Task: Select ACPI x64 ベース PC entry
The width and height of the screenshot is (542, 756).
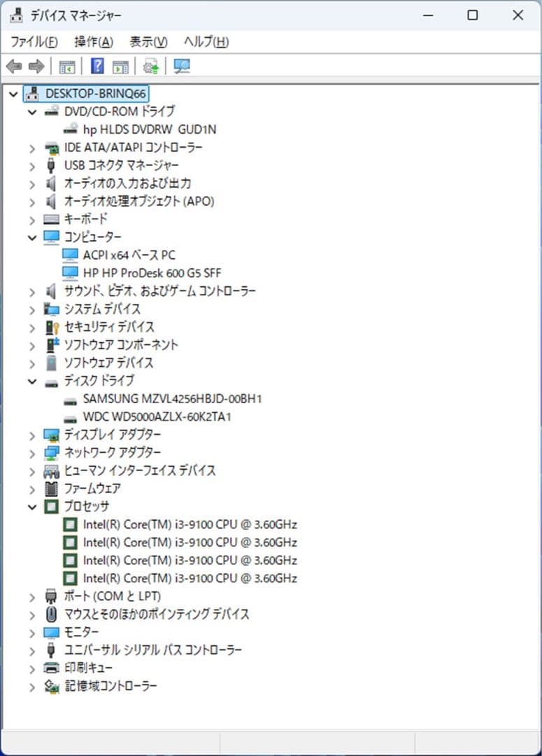Action: tap(129, 255)
